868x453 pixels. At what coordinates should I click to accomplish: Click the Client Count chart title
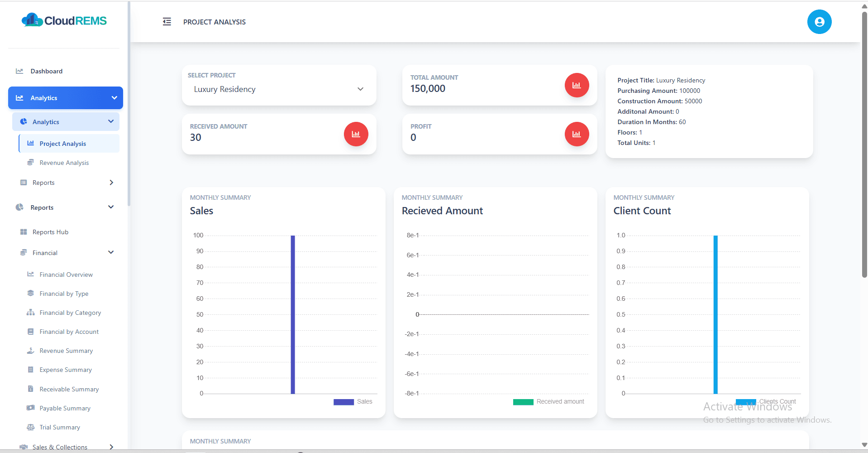coord(642,211)
